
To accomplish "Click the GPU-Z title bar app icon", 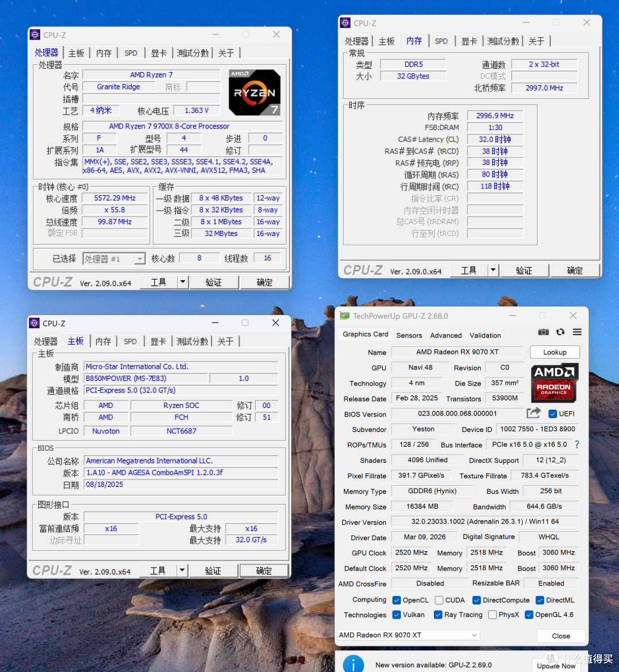I will [344, 316].
